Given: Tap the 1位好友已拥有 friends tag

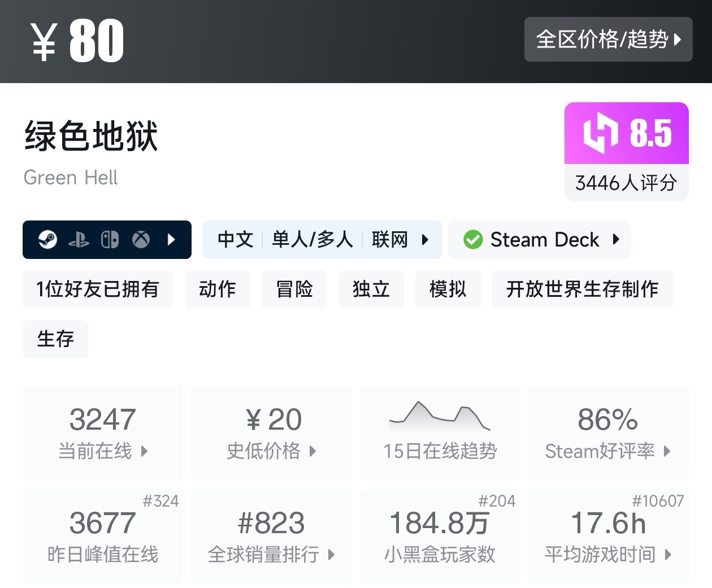Looking at the screenshot, I should (x=98, y=289).
